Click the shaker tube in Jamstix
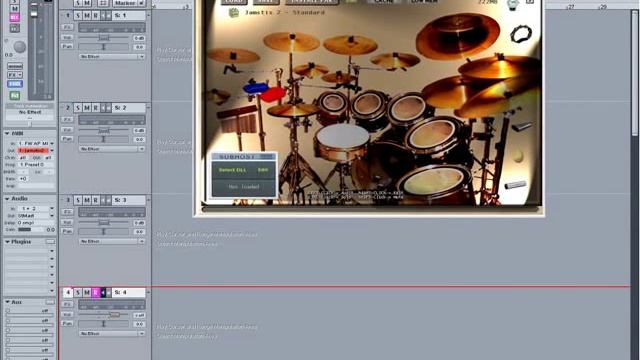The width and height of the screenshot is (640, 360). (x=515, y=185)
